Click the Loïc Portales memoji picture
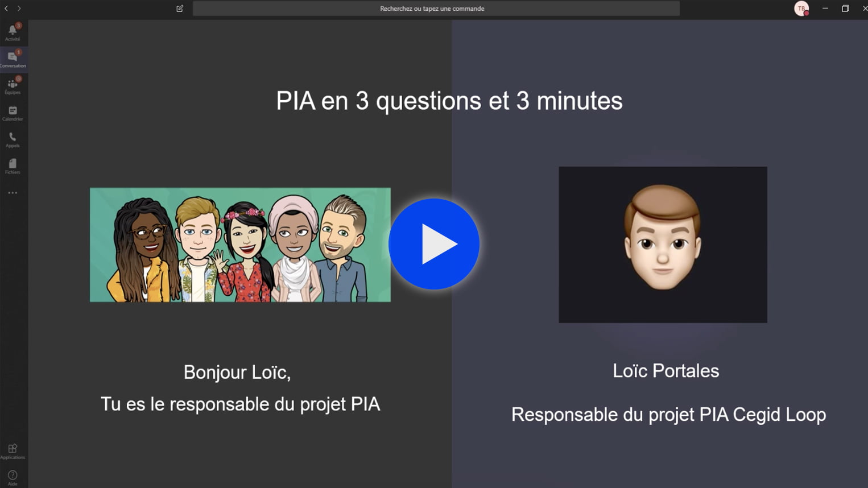The height and width of the screenshot is (488, 868). tap(663, 245)
